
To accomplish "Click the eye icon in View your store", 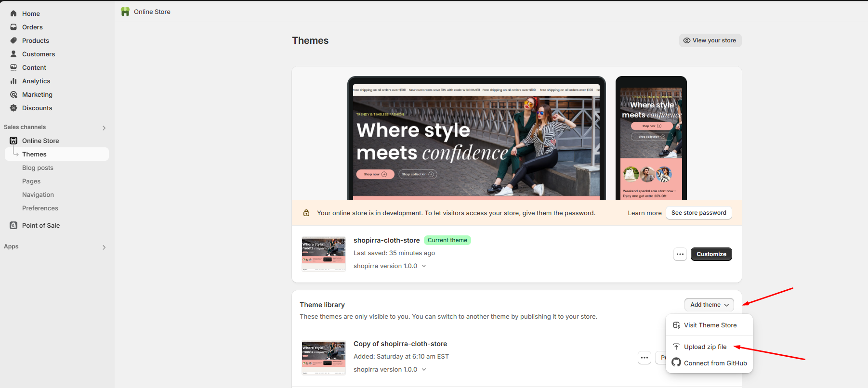I will [687, 40].
